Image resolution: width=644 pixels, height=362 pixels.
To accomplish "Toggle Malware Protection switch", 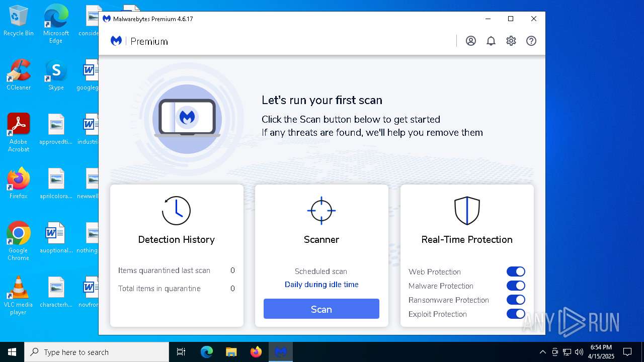I will coord(516,286).
